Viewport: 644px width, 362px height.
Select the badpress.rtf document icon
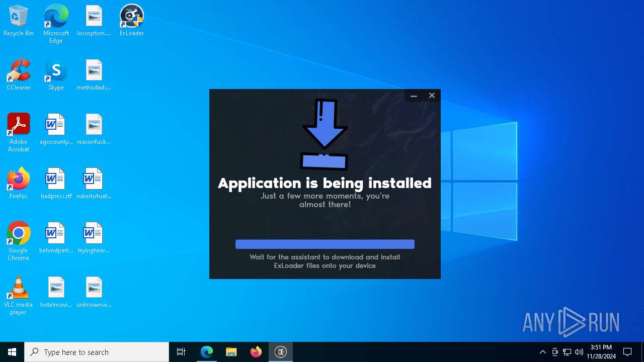coord(56,184)
